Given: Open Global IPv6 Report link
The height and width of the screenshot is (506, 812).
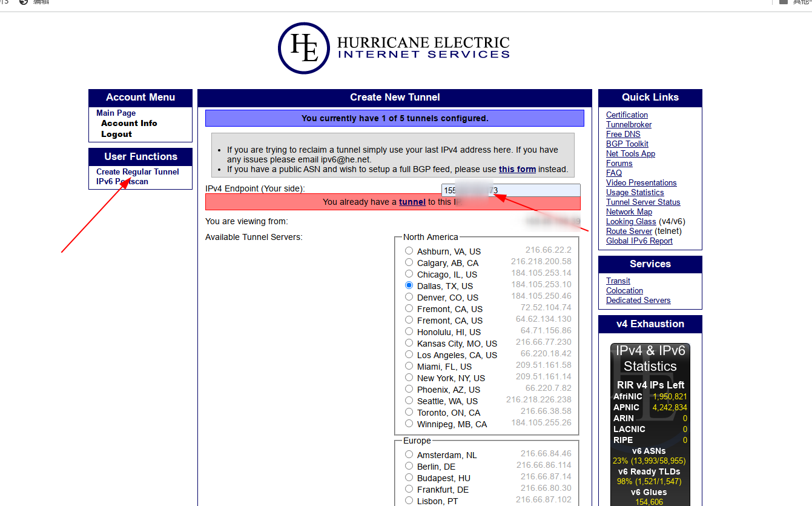Looking at the screenshot, I should pos(639,241).
